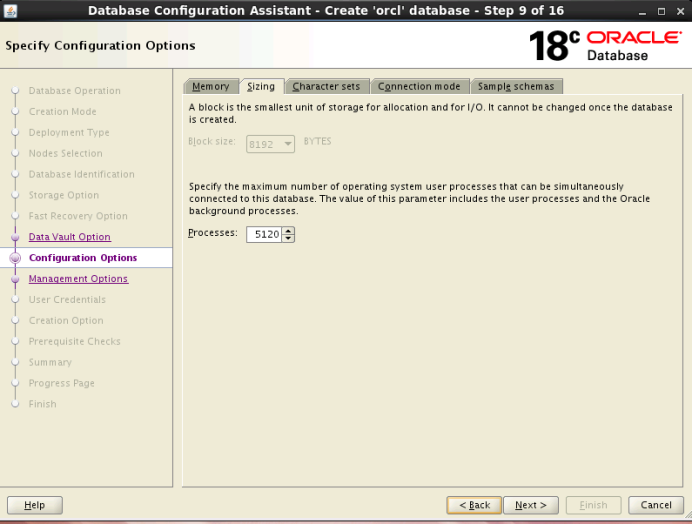Click the Management Options step bullet
The image size is (692, 524).
(15, 279)
